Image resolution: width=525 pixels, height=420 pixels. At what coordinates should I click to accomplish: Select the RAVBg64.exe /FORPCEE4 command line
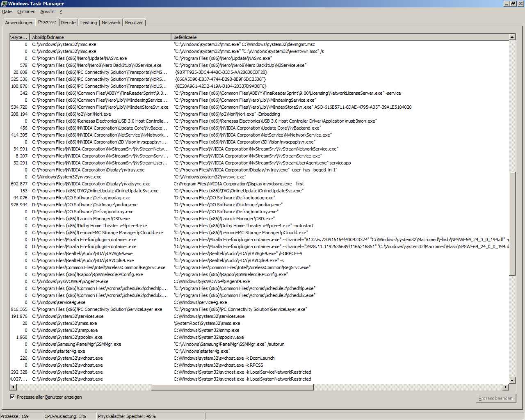(238, 253)
